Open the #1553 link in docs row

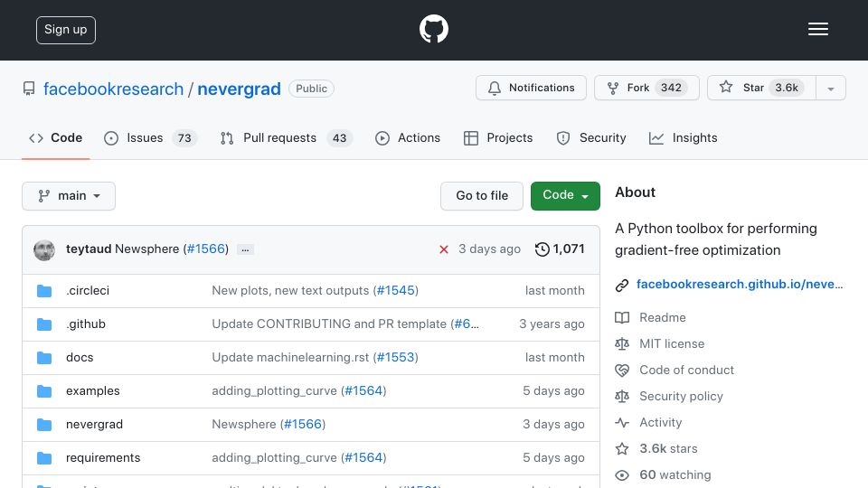pos(395,358)
